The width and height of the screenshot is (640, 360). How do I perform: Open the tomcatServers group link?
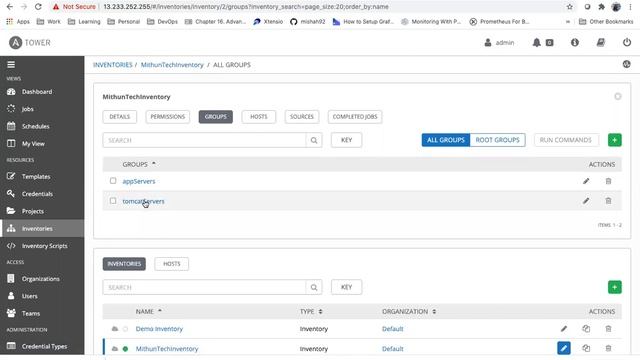point(143,201)
